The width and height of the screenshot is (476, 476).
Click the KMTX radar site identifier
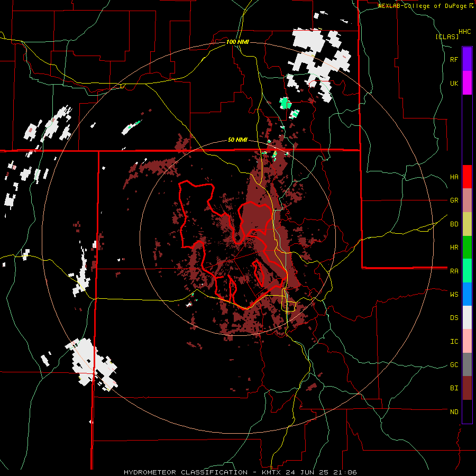click(272, 472)
